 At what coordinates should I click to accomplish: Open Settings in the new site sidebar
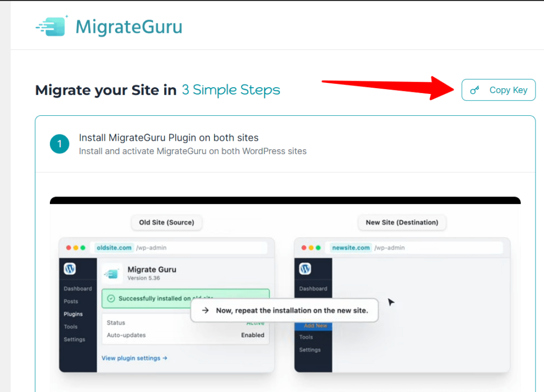tap(310, 350)
